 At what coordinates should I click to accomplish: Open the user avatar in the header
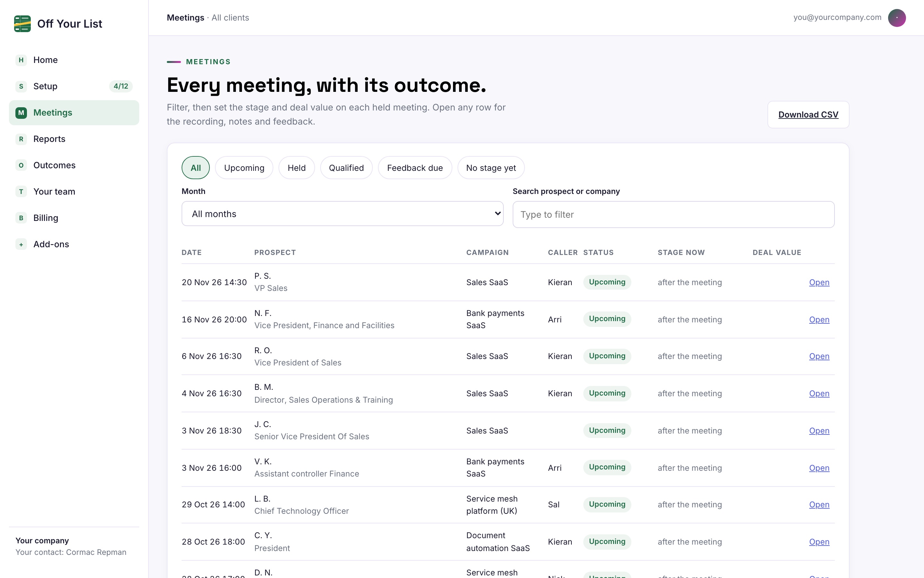tap(896, 18)
